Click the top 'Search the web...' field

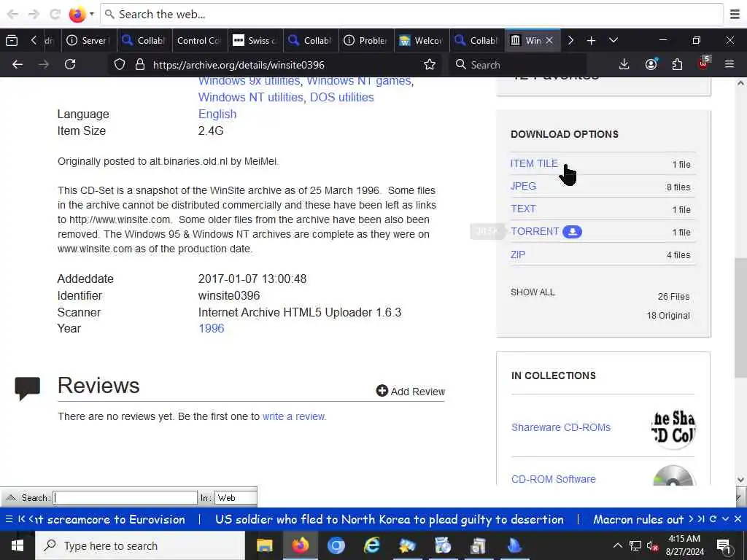(411, 15)
